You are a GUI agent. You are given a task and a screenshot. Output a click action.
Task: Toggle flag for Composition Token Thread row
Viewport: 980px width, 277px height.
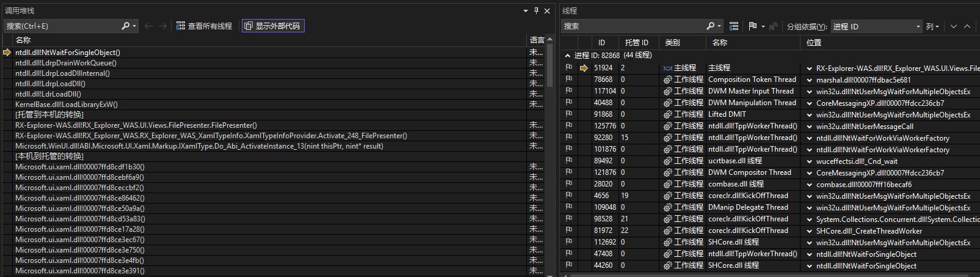(x=569, y=79)
